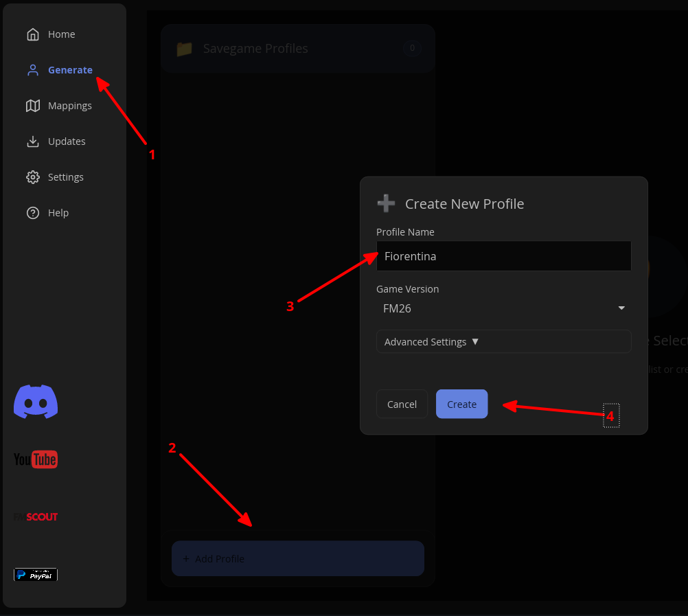Expand the Advanced Settings section

pos(503,341)
